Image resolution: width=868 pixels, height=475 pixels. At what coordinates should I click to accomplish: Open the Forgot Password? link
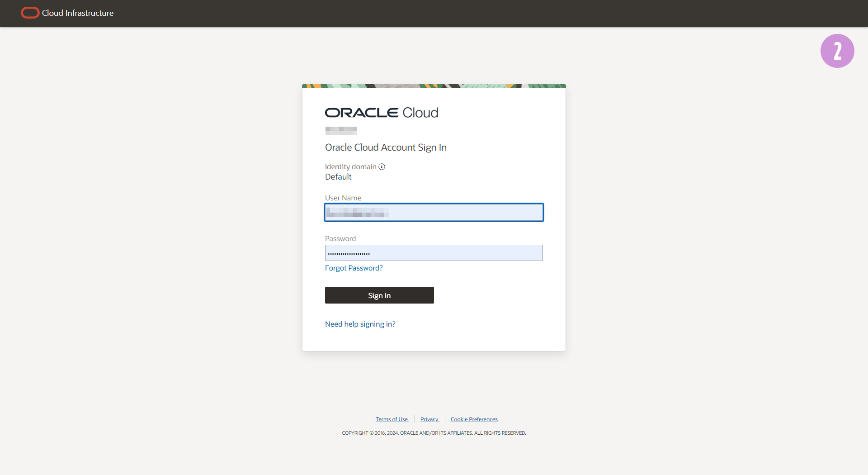[354, 268]
